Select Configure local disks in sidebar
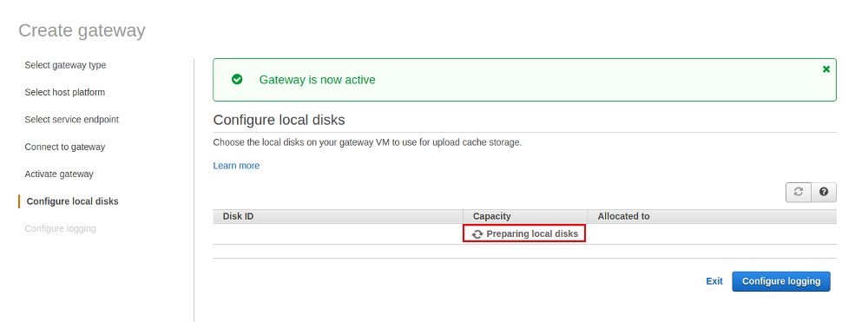Image resolution: width=868 pixels, height=322 pixels. (73, 201)
